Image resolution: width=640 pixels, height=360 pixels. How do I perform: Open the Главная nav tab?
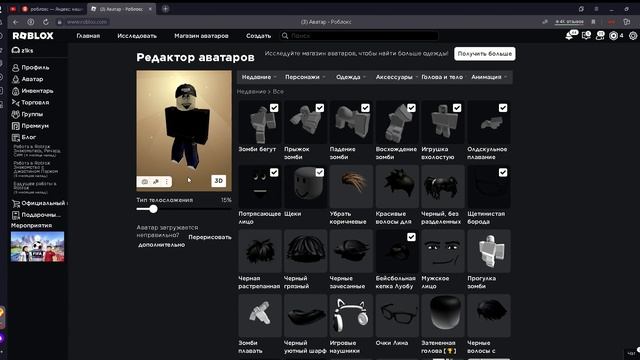click(88, 36)
